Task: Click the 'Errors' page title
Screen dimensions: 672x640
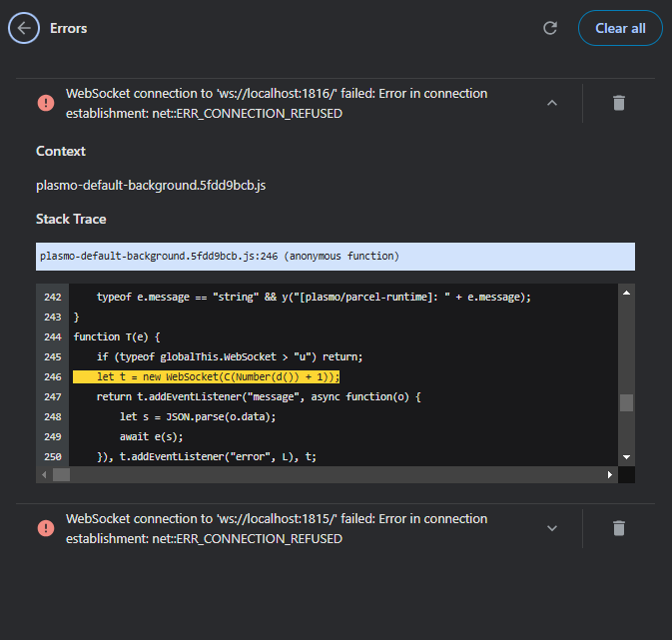Action: point(69,28)
